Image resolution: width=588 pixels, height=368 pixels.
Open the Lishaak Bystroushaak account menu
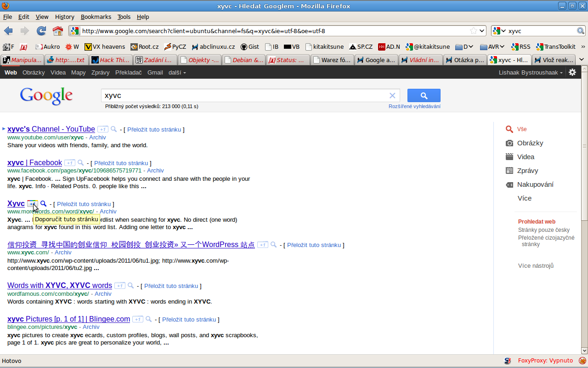point(531,72)
